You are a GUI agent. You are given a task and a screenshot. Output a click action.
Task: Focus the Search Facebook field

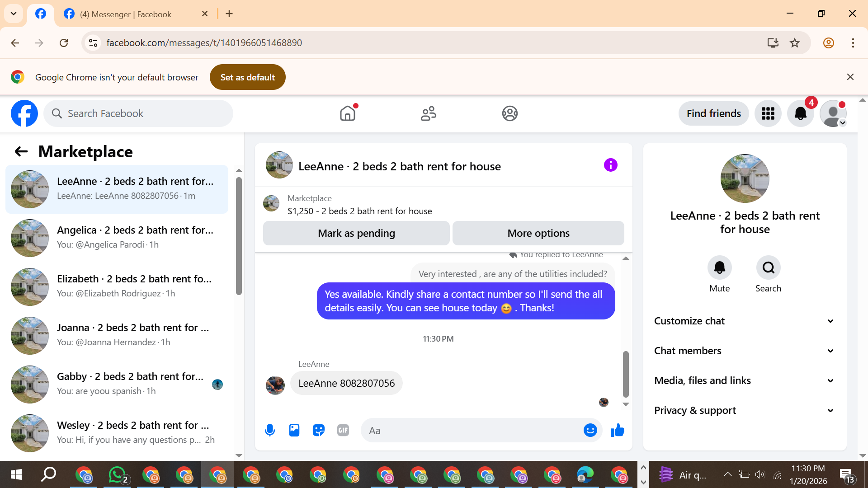pyautogui.click(x=138, y=113)
